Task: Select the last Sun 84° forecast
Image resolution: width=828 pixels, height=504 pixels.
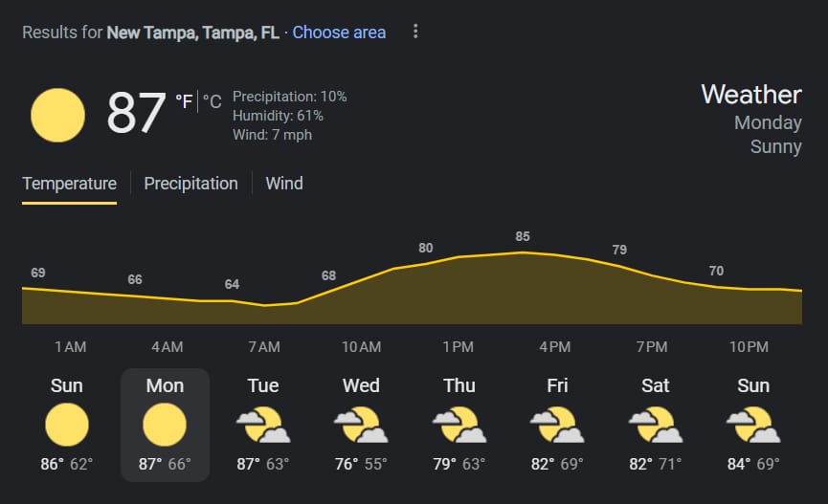Action: (x=753, y=425)
